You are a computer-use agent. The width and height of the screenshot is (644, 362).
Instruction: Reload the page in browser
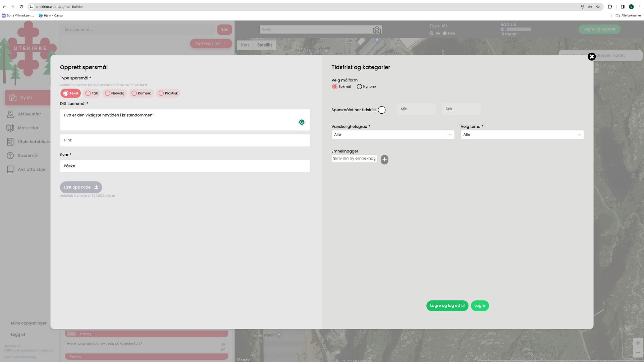click(x=21, y=7)
